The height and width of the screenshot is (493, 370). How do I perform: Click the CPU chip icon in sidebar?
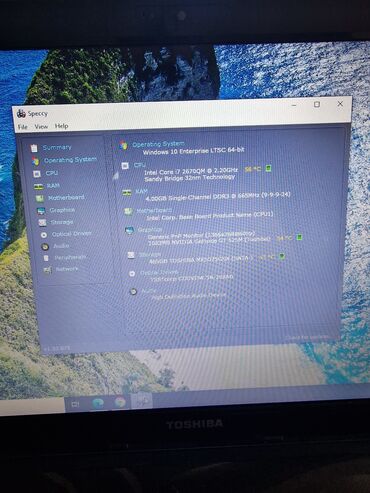(37, 174)
